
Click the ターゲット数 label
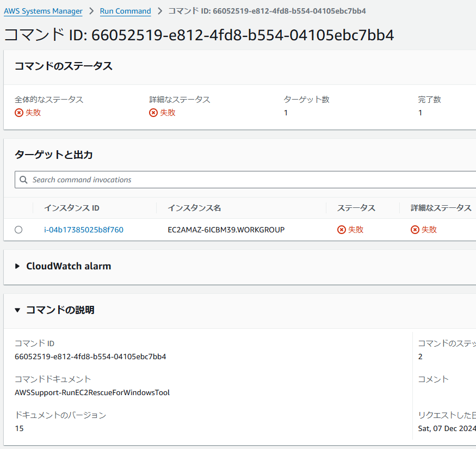click(x=306, y=100)
